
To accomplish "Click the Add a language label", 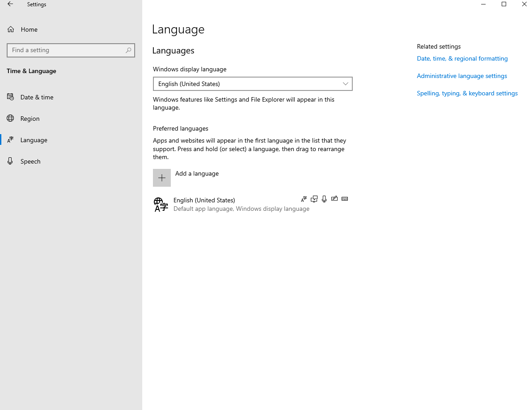I will click(x=197, y=174).
